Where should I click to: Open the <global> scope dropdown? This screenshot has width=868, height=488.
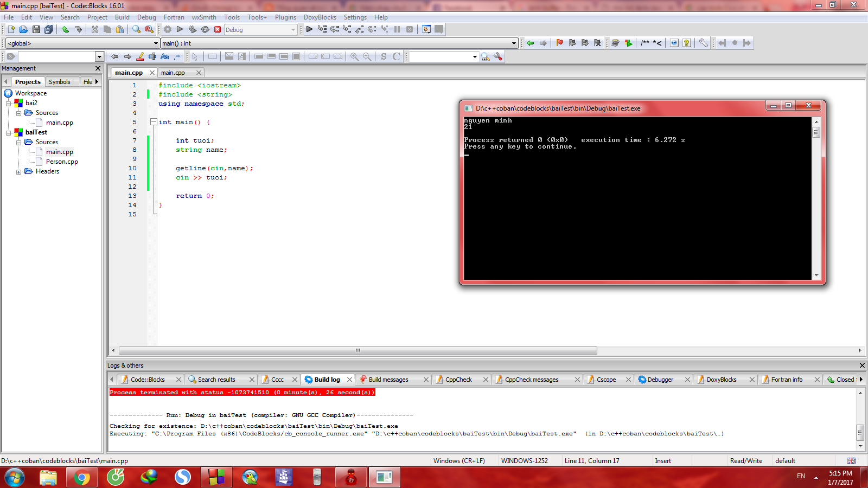tap(156, 43)
